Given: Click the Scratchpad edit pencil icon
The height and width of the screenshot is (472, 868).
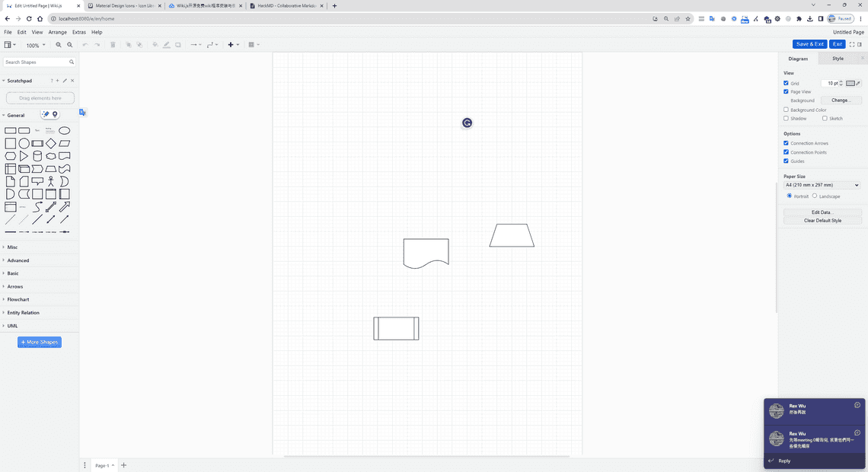Looking at the screenshot, I should (65, 81).
